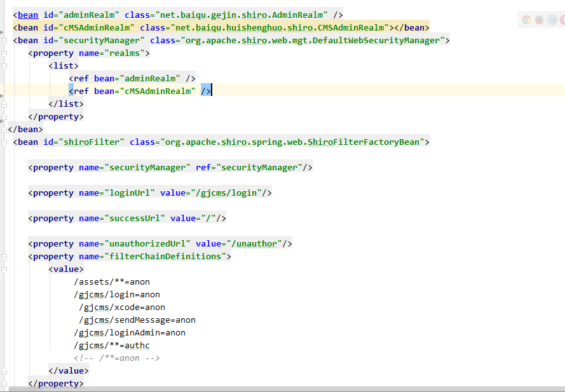Image resolution: width=565 pixels, height=392 pixels.
Task: Click ref bean="cMSAdminRealm" on highlighted line
Action: point(140,91)
